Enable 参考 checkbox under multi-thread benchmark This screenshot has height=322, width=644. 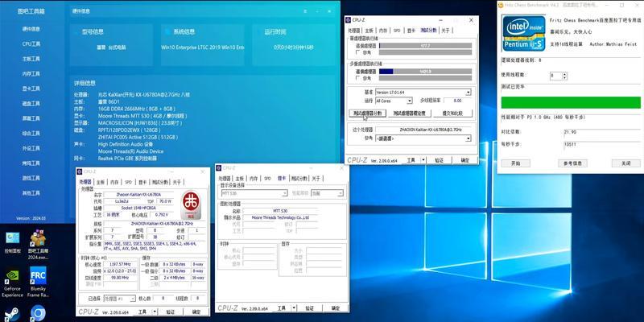357,78
